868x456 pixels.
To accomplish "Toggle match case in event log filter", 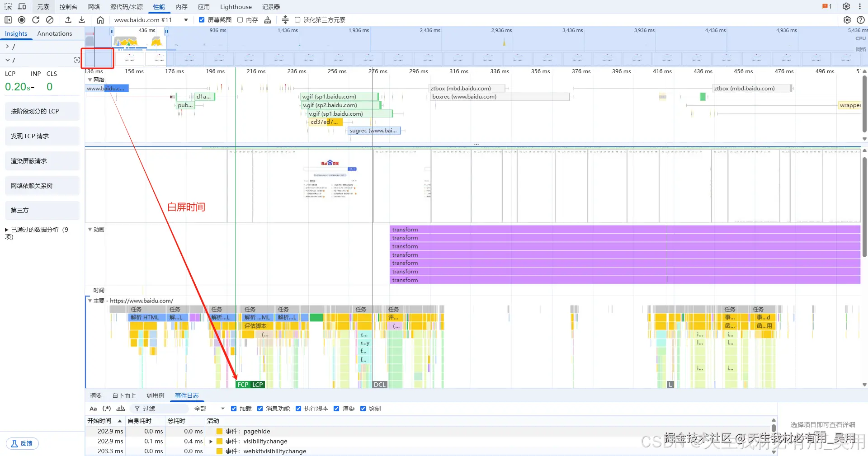I will tap(93, 409).
